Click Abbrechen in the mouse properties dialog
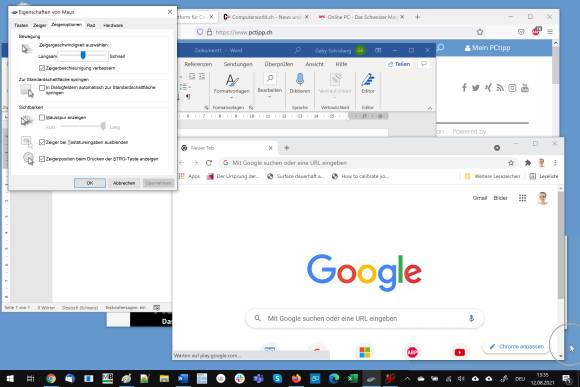The width and height of the screenshot is (580, 387). tap(124, 183)
